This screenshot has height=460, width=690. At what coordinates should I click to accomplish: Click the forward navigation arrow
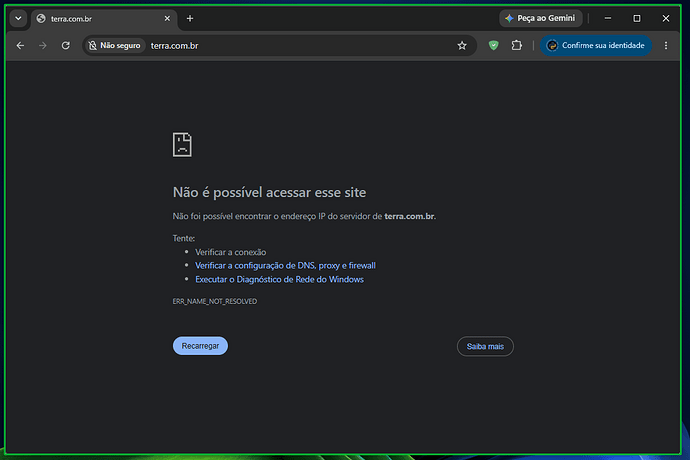[x=43, y=45]
